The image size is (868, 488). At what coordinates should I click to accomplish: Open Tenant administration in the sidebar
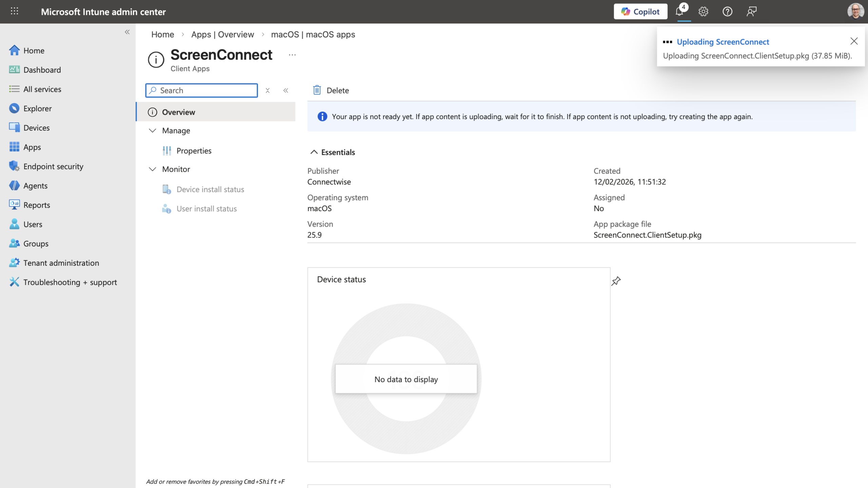pyautogui.click(x=61, y=263)
